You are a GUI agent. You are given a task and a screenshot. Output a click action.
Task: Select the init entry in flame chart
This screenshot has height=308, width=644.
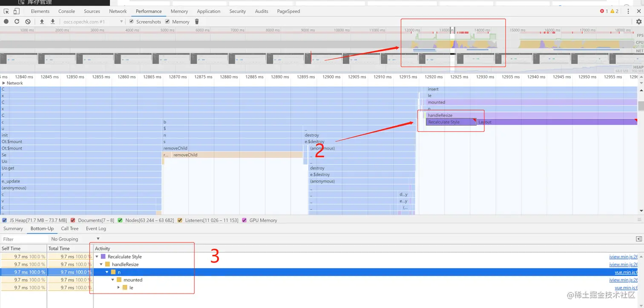pyautogui.click(x=81, y=135)
